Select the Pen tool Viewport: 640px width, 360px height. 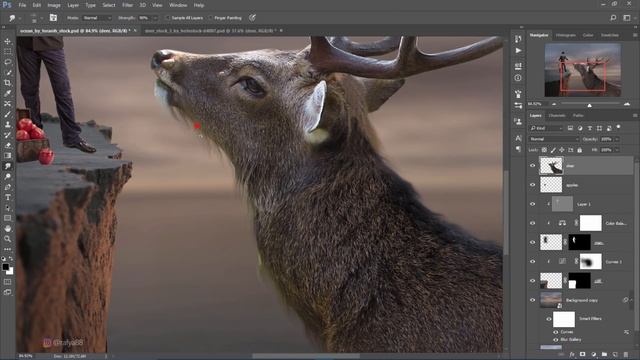click(x=7, y=187)
